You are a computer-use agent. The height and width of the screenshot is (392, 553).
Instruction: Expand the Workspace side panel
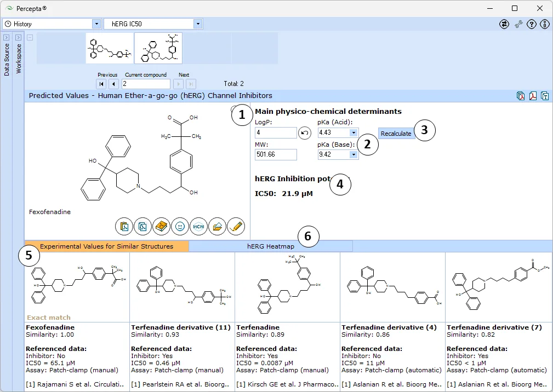(x=18, y=37)
